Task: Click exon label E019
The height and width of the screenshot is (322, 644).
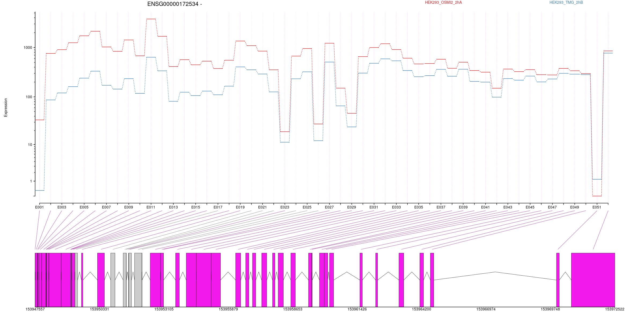Action: pyautogui.click(x=240, y=207)
